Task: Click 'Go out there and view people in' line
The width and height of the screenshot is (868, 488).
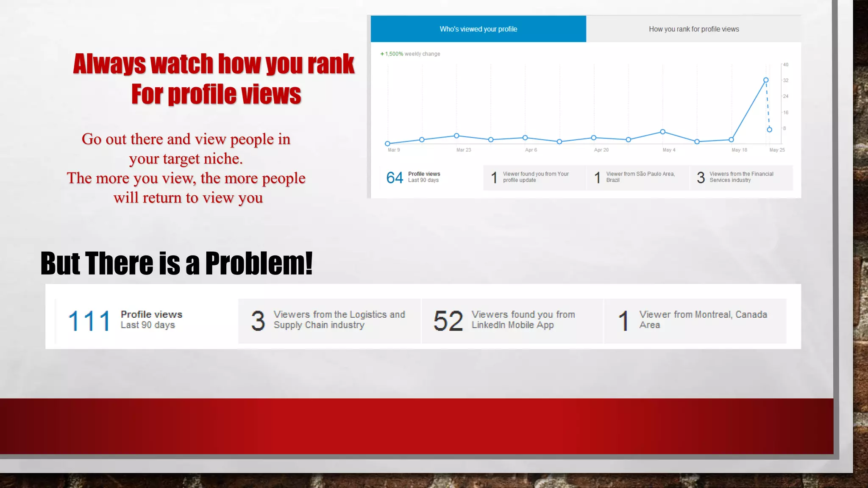Action: [186, 139]
